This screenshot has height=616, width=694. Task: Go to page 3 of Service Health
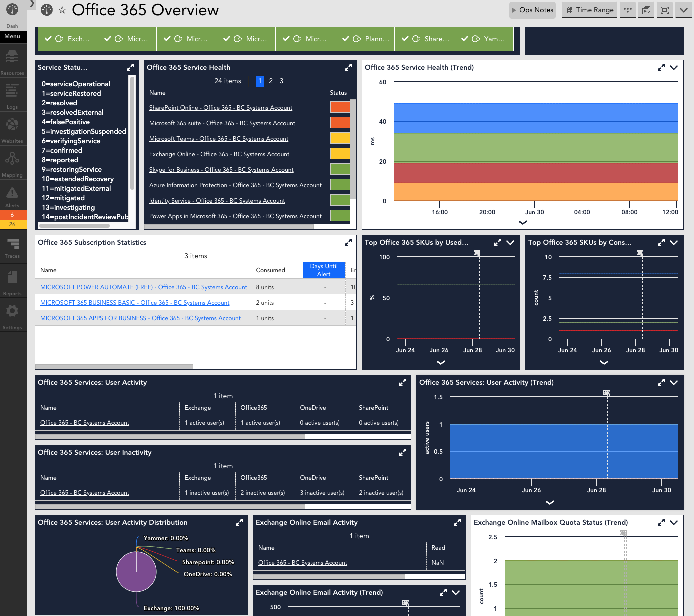tap(282, 81)
